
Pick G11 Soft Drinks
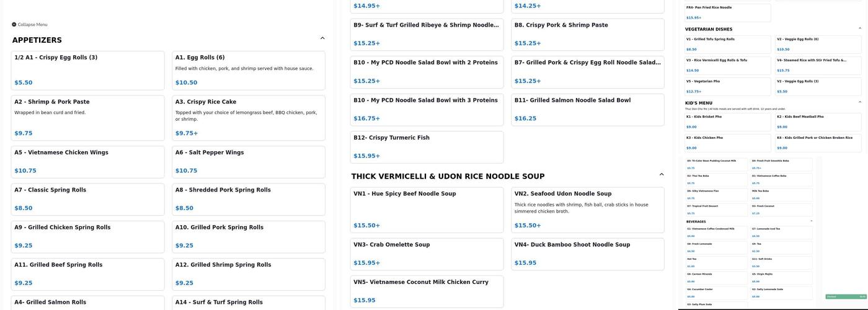pos(781,262)
